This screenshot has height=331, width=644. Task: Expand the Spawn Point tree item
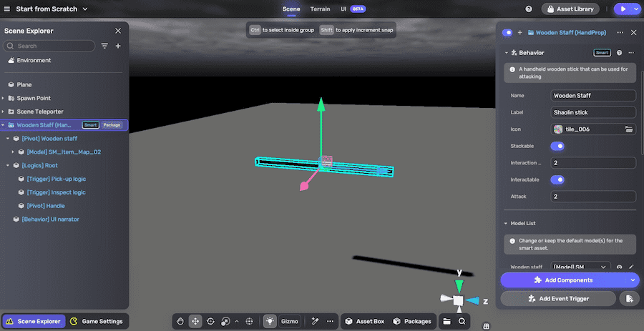click(x=4, y=98)
